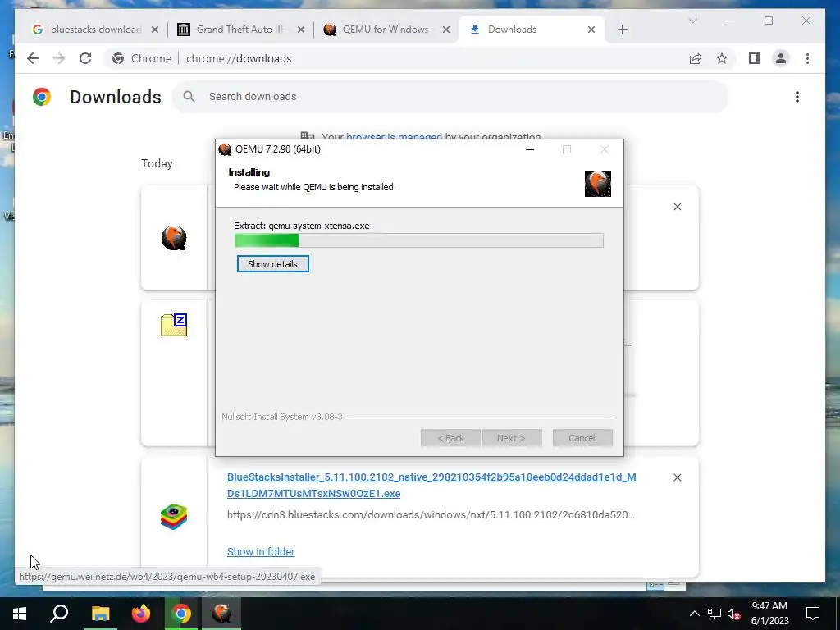Click the Back button in installer

point(450,438)
